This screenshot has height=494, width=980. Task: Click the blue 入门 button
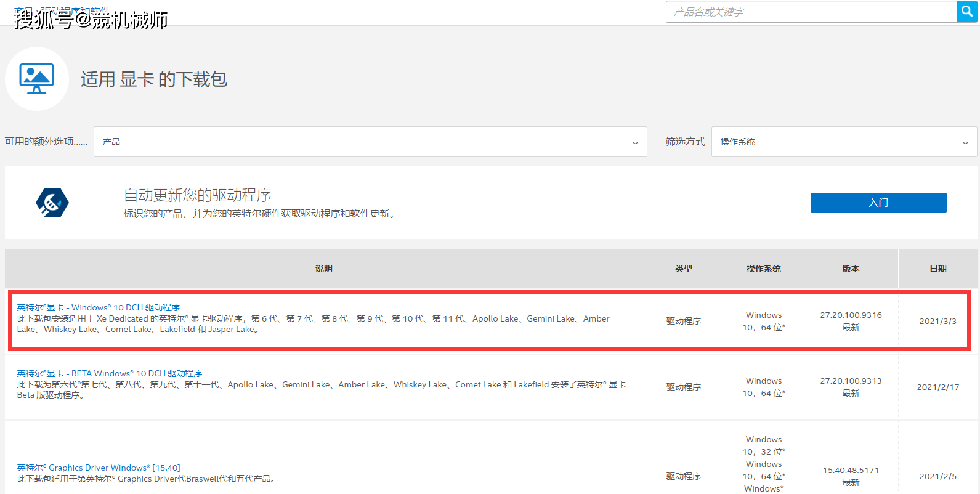click(878, 203)
